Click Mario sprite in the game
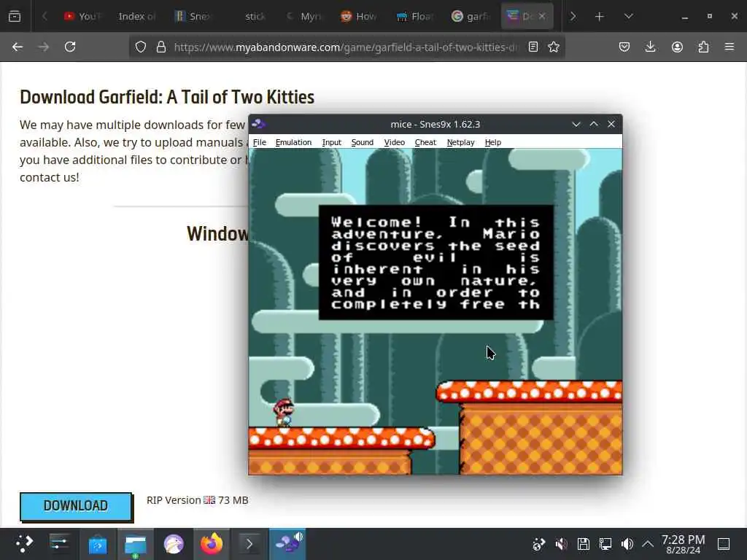 pyautogui.click(x=284, y=413)
